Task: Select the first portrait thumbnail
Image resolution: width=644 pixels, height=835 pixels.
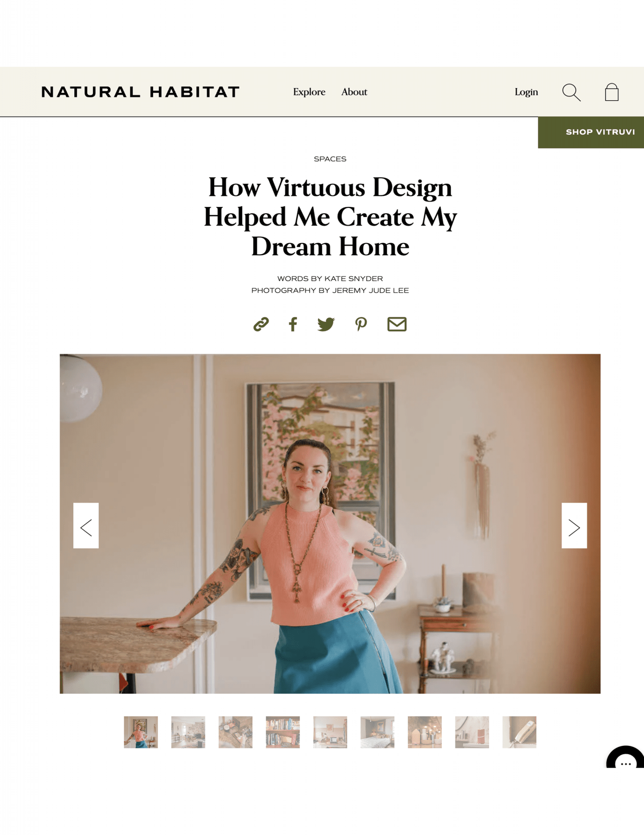Action: [x=141, y=732]
